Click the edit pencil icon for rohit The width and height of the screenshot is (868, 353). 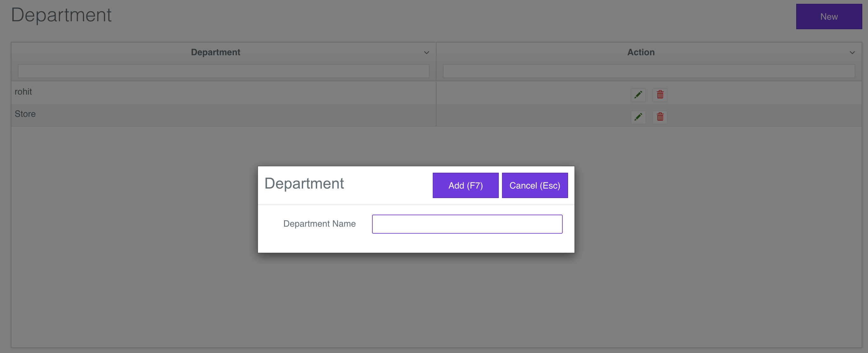point(638,95)
